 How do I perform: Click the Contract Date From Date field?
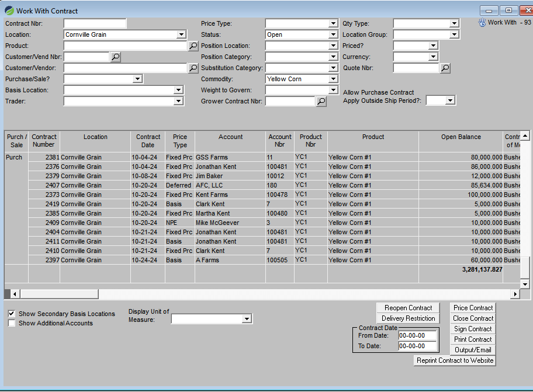(x=417, y=335)
